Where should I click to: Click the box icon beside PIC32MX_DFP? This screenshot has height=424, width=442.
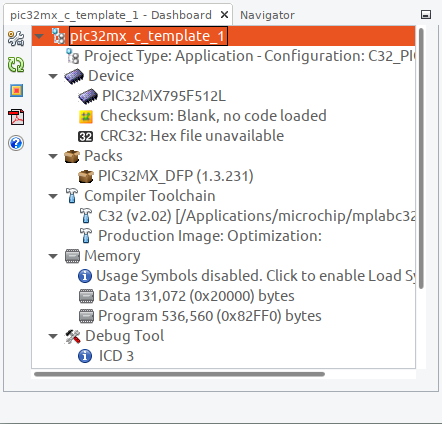(x=86, y=176)
